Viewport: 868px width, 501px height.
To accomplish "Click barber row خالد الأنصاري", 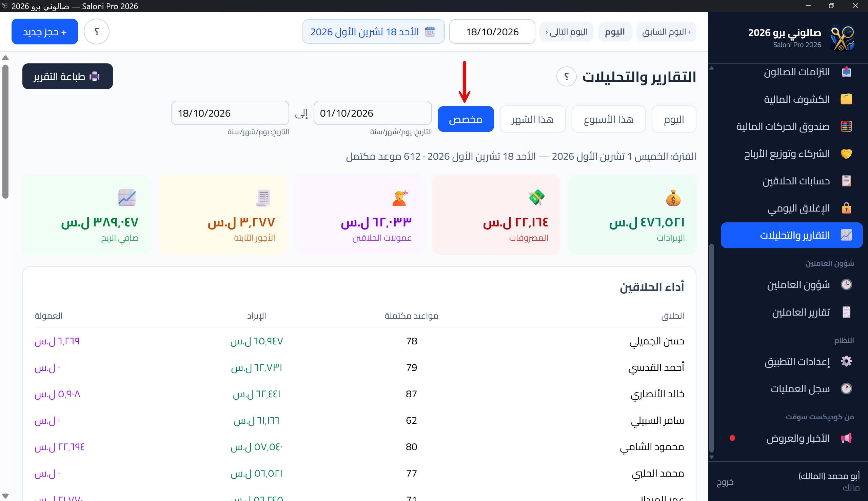I will pyautogui.click(x=359, y=394).
